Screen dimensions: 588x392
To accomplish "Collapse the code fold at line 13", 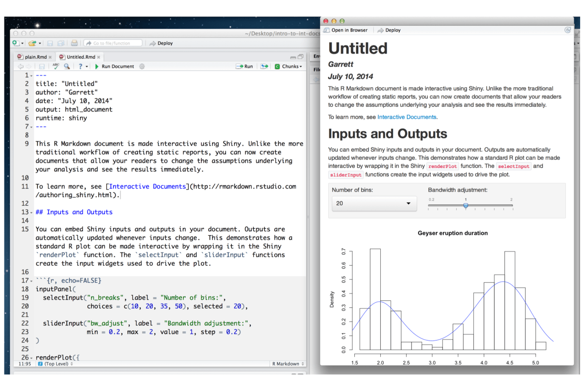I will (x=31, y=213).
